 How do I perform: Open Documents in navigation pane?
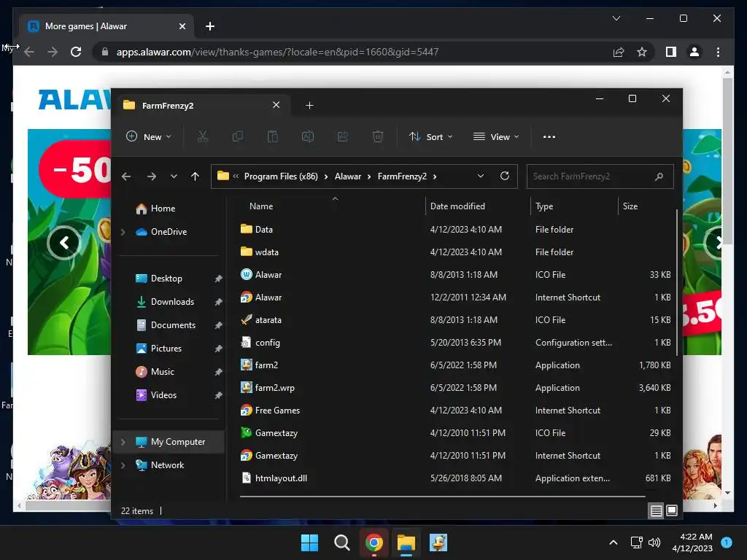coord(173,325)
